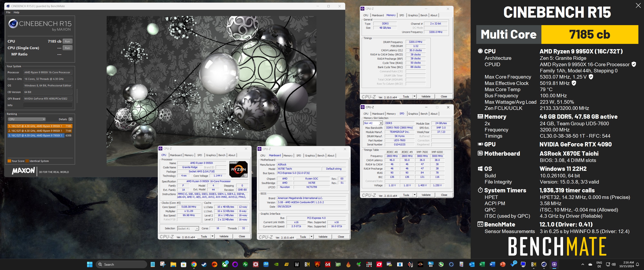Expand Tools arrow in CPU-Z SPD window

414,195
